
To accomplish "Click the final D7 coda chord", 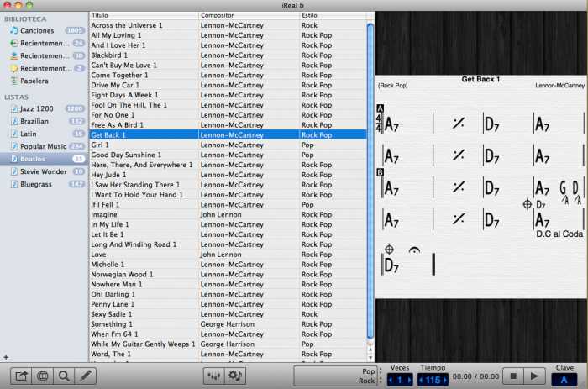I will [x=391, y=265].
